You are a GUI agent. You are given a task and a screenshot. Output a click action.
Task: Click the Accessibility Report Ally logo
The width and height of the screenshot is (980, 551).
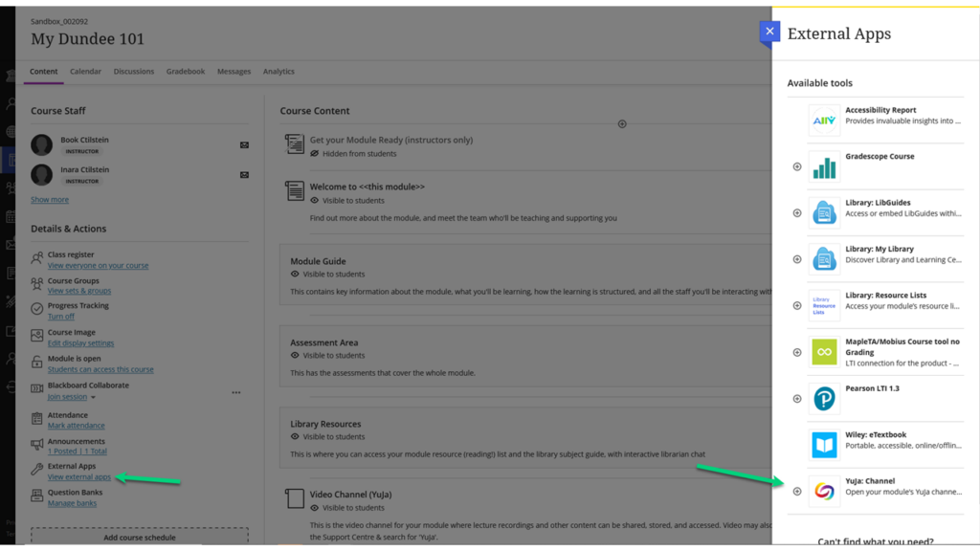pos(824,121)
